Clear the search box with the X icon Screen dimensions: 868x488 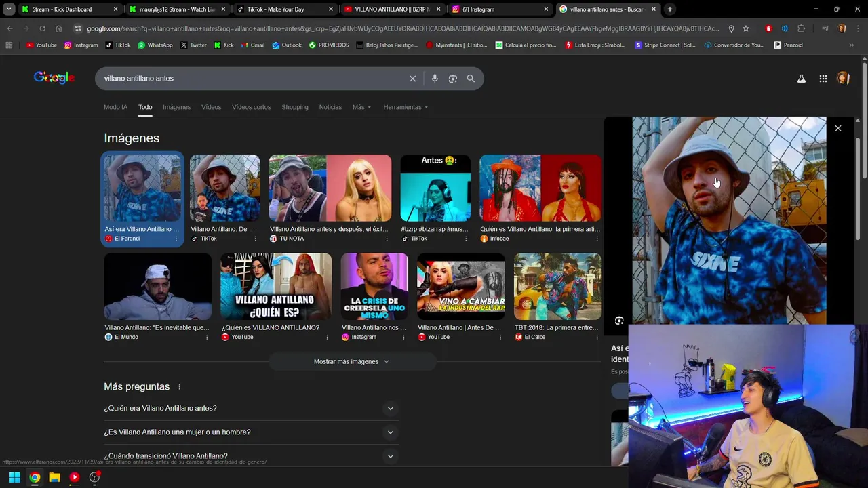[412, 79]
